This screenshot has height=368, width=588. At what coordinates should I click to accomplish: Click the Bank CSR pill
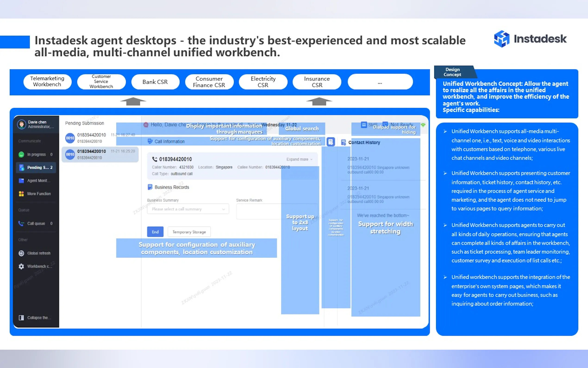(x=155, y=82)
